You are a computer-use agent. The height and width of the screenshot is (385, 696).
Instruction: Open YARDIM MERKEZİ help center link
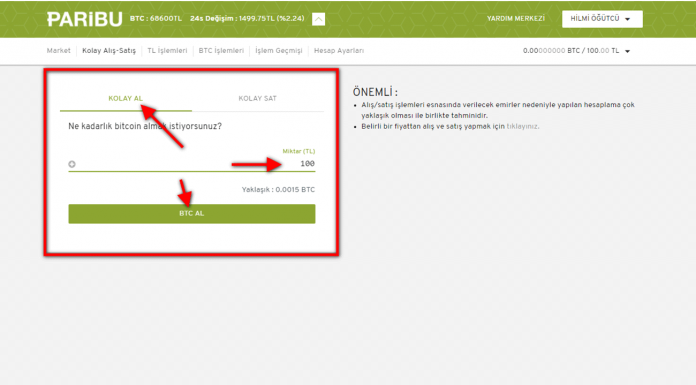[x=516, y=19]
